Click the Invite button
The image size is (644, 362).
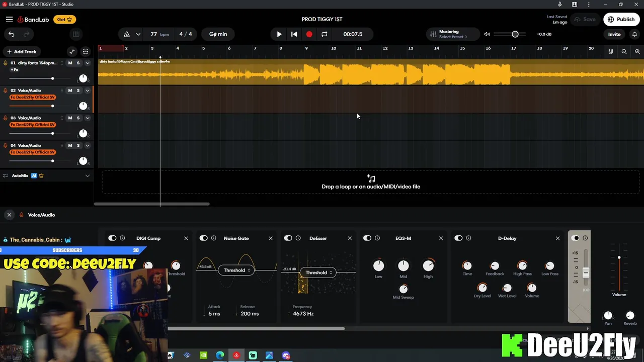(614, 34)
